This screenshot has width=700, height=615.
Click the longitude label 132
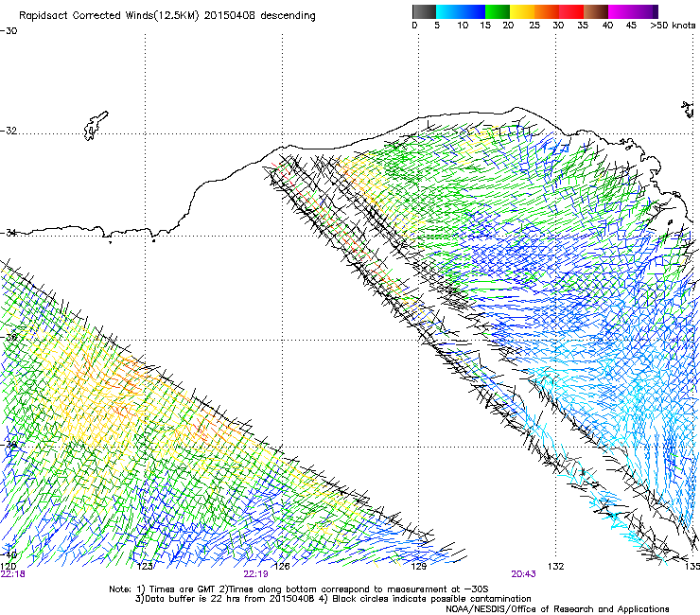point(556,567)
